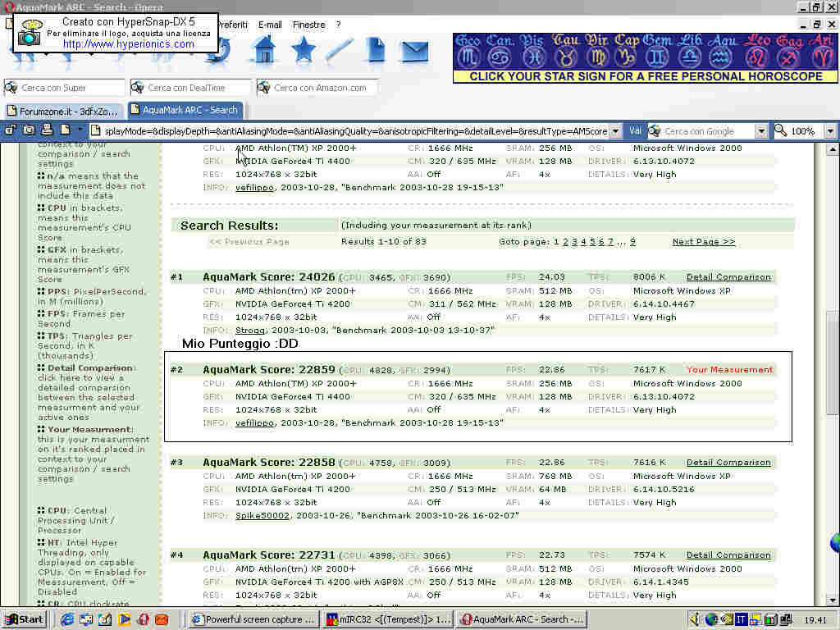
Task: Open the address bar URL history dropdown
Action: pyautogui.click(x=615, y=130)
